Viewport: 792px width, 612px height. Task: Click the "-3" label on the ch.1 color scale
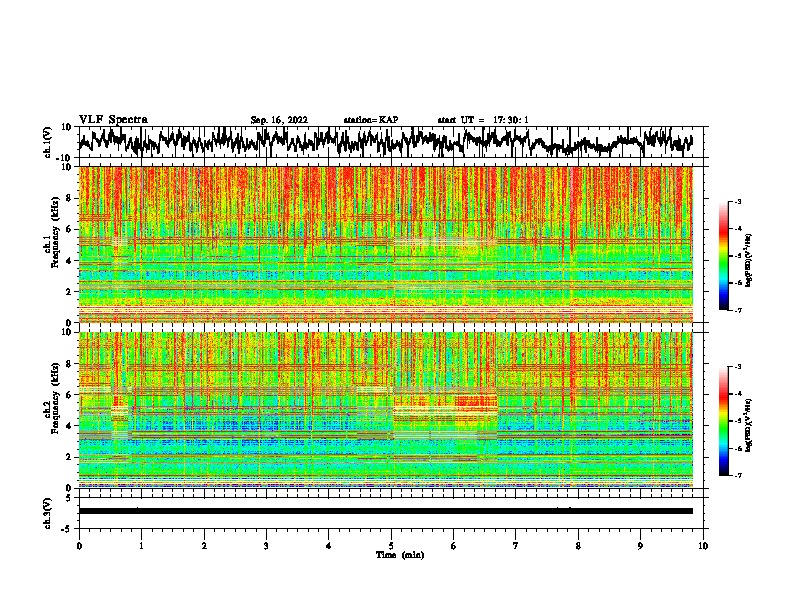pyautogui.click(x=737, y=201)
